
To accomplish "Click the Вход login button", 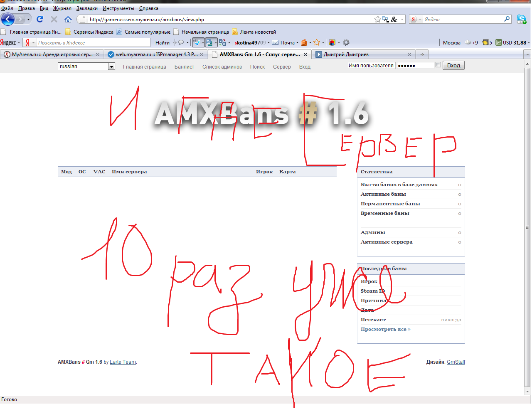I will 453,65.
